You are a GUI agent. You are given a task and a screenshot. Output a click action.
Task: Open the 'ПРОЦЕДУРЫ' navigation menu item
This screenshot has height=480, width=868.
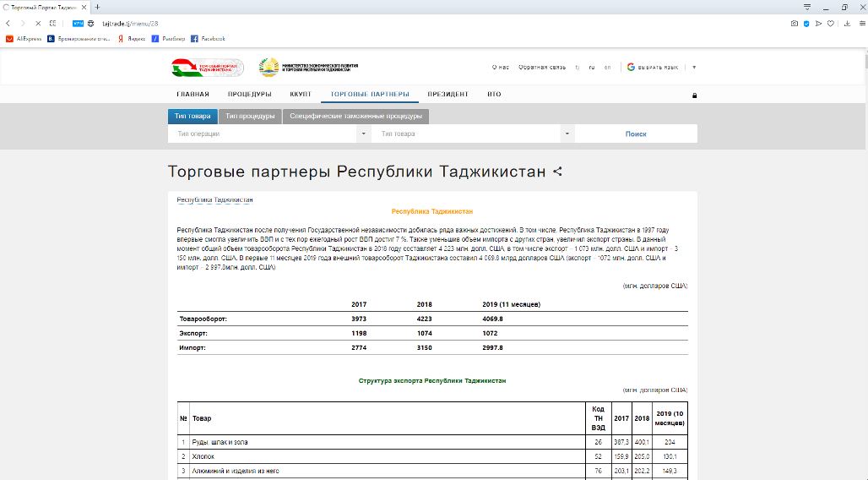(x=249, y=94)
